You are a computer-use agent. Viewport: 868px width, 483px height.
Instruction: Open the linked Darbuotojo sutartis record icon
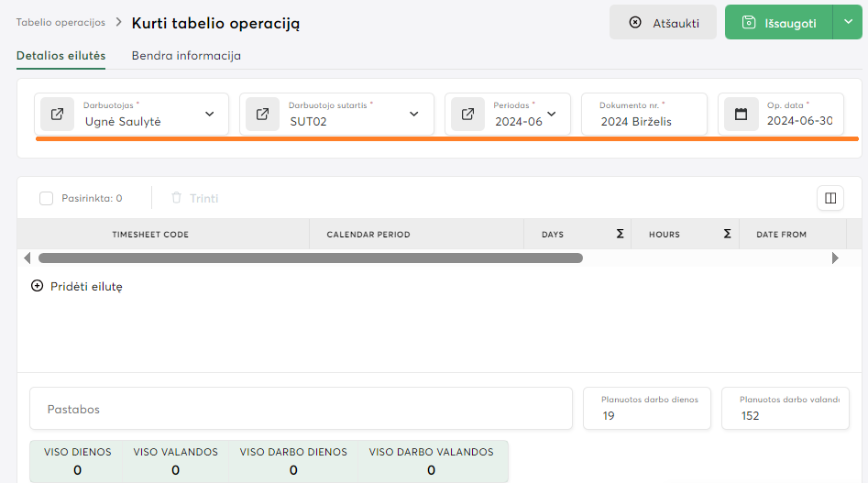click(263, 115)
